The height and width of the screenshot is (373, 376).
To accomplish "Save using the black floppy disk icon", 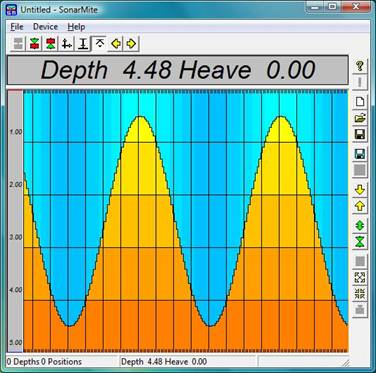I will pos(360,134).
